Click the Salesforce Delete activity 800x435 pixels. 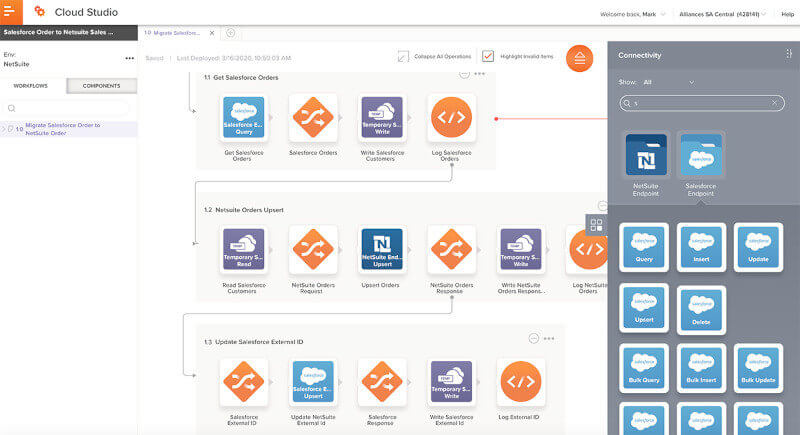(701, 309)
